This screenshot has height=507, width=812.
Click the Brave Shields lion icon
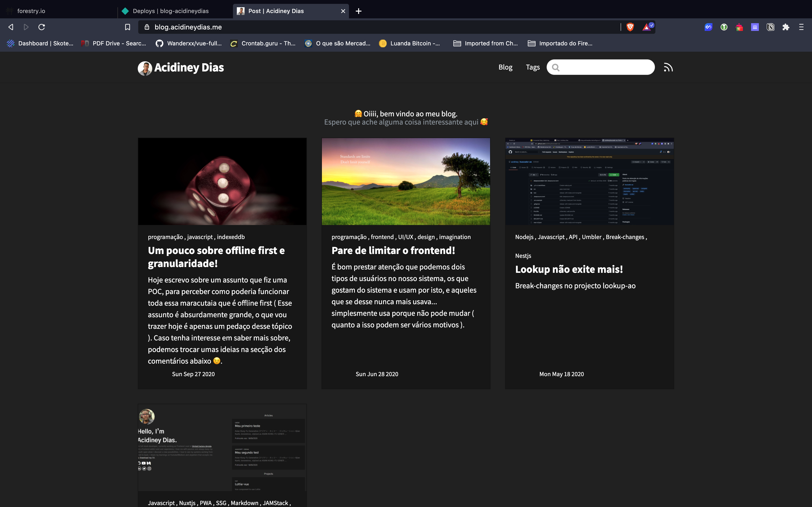(x=630, y=27)
